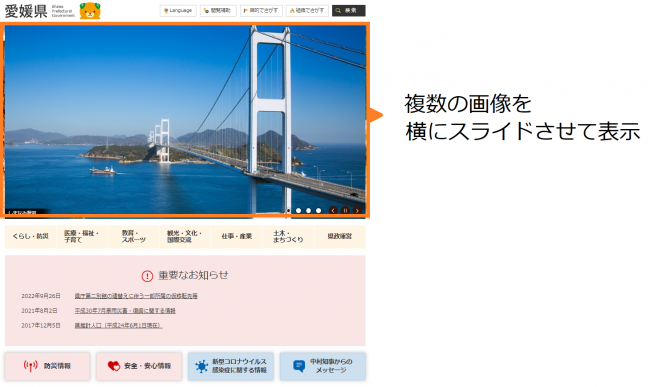Screen dimensions: 650x387
Task: Click the Mikyan orange mascot icon
Action: point(90,11)
